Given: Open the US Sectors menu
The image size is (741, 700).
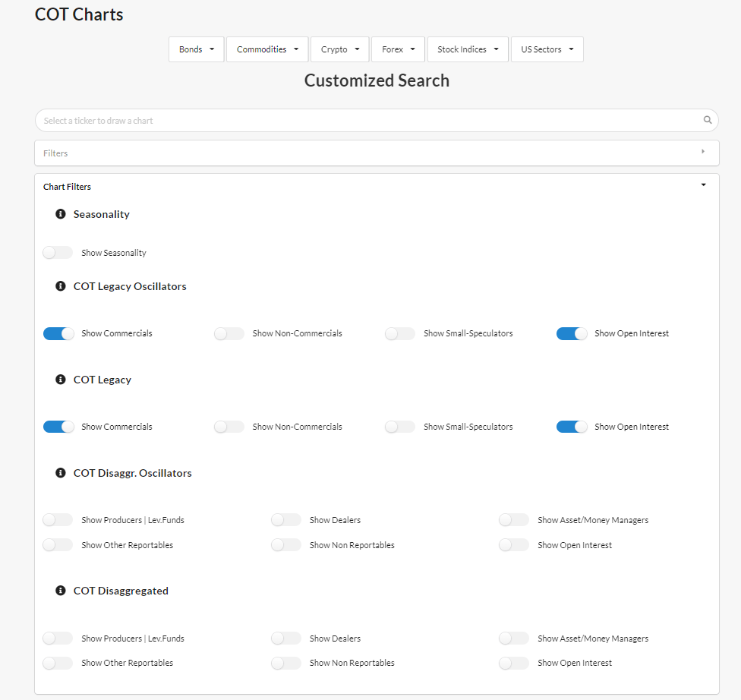Looking at the screenshot, I should click(547, 49).
